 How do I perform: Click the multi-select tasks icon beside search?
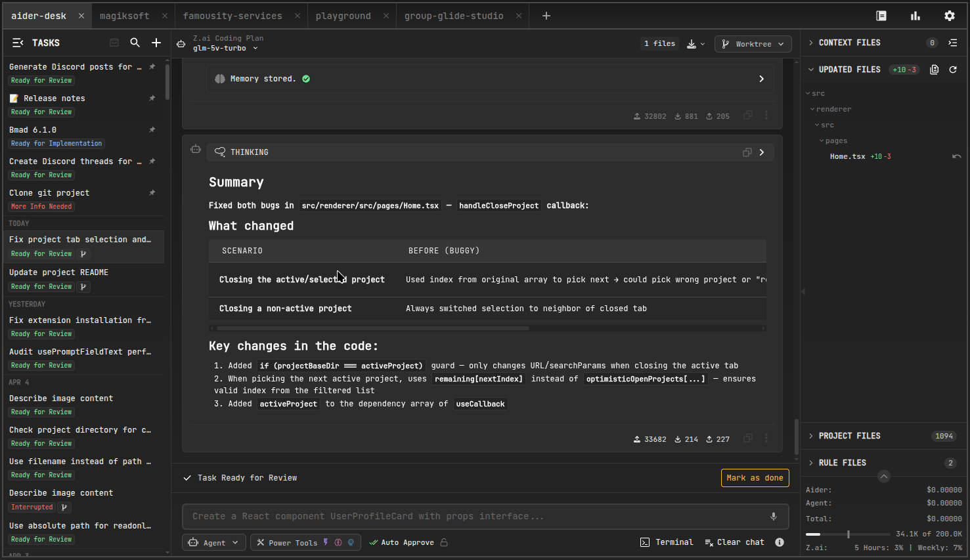point(114,43)
